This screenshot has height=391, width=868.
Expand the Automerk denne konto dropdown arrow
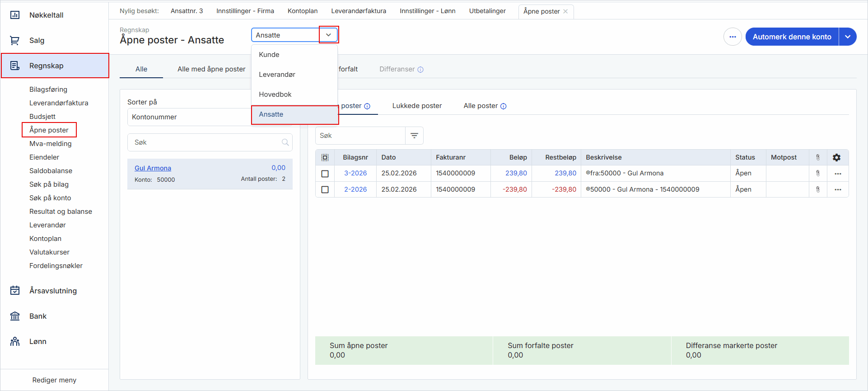point(848,37)
